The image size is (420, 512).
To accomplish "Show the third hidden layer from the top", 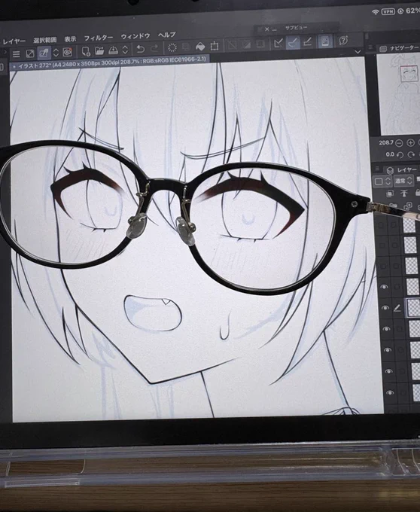I will (x=383, y=267).
